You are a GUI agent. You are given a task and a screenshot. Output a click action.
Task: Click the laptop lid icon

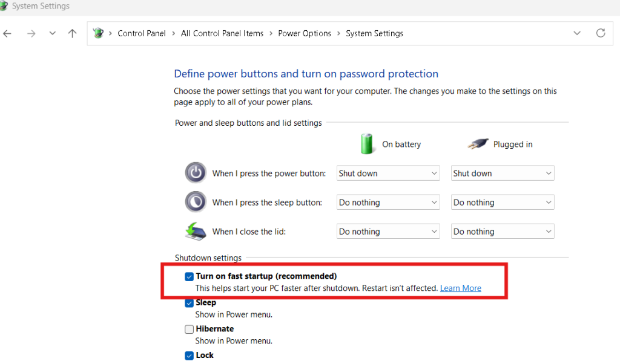[194, 231]
